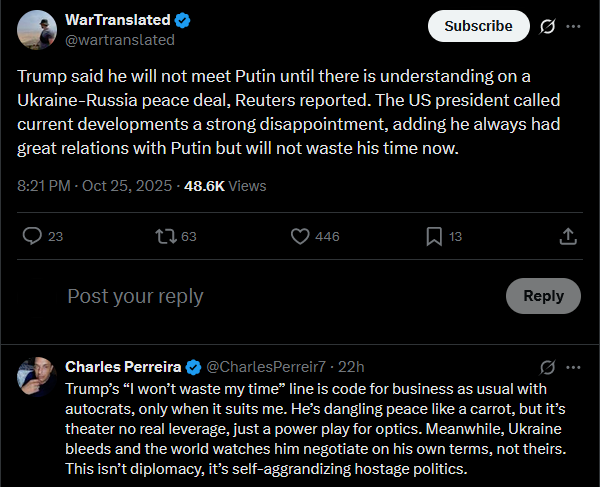
Task: Open Grok icon beside Subscribe button
Action: click(547, 26)
